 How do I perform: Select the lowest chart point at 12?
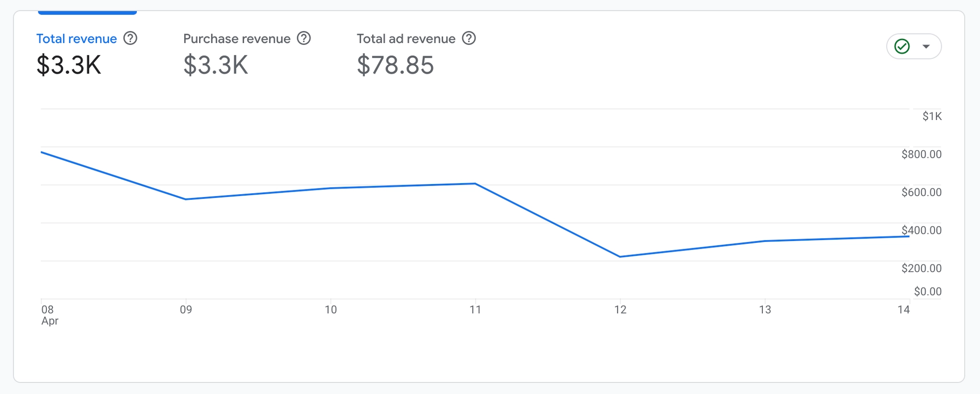tap(620, 257)
